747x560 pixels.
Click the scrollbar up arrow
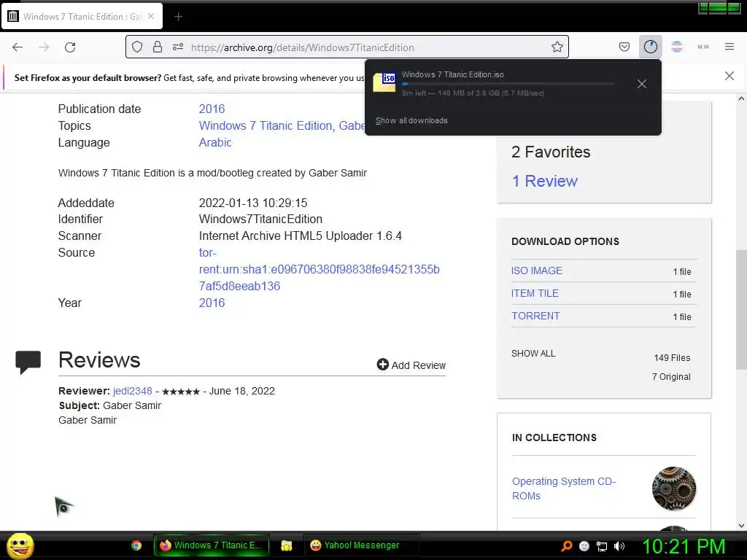[741, 98]
